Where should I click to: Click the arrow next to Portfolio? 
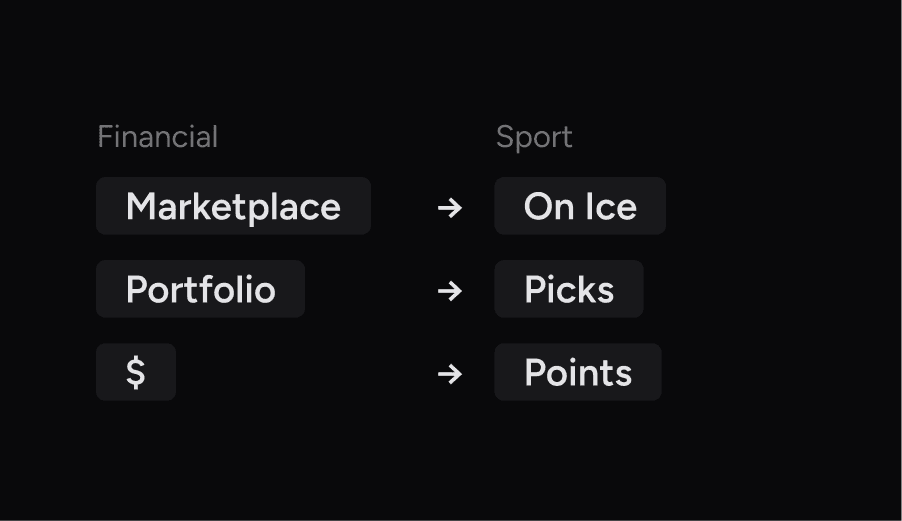pos(450,290)
